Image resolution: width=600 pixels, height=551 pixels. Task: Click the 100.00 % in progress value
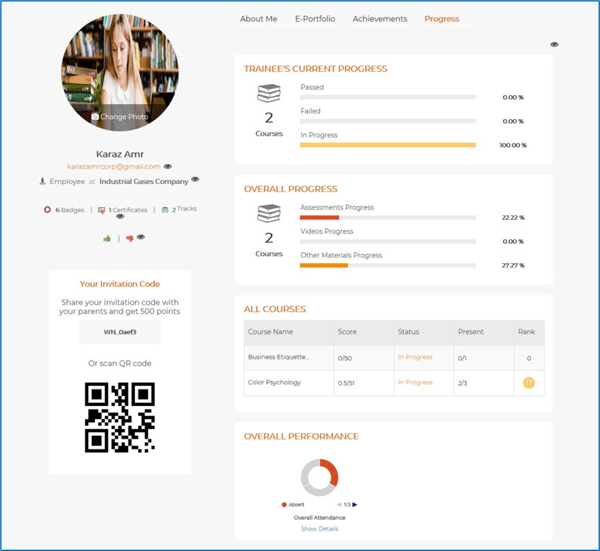[x=513, y=145]
